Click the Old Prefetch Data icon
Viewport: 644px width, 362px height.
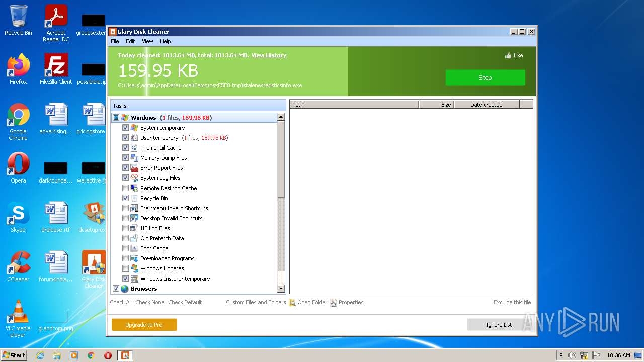(134, 238)
